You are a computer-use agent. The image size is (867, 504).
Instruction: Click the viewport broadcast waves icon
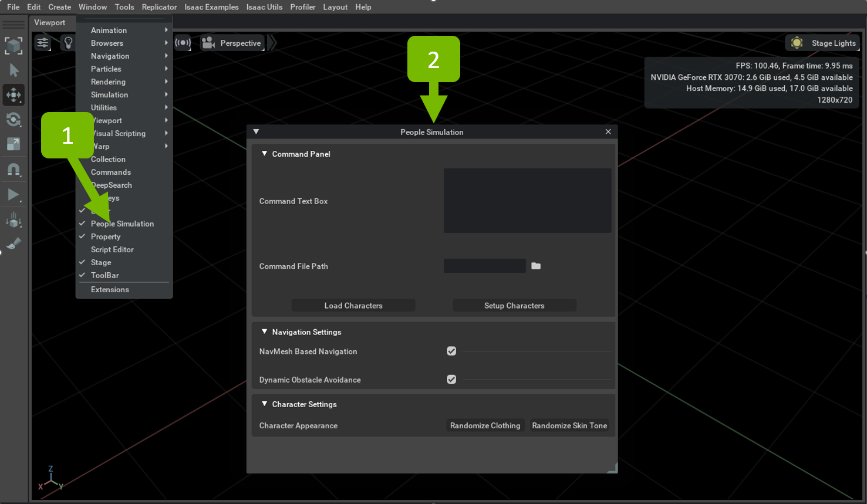coord(183,43)
